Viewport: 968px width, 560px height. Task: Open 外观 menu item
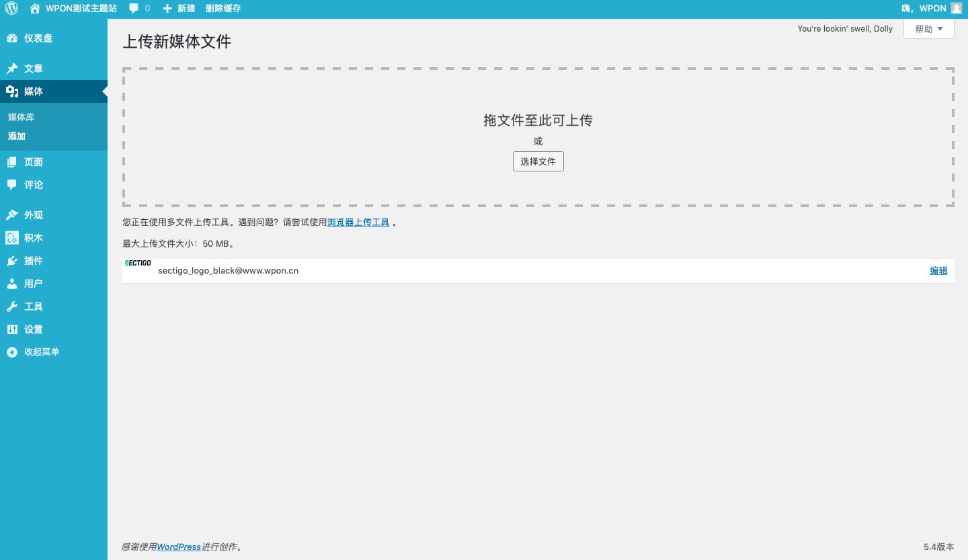tap(54, 215)
